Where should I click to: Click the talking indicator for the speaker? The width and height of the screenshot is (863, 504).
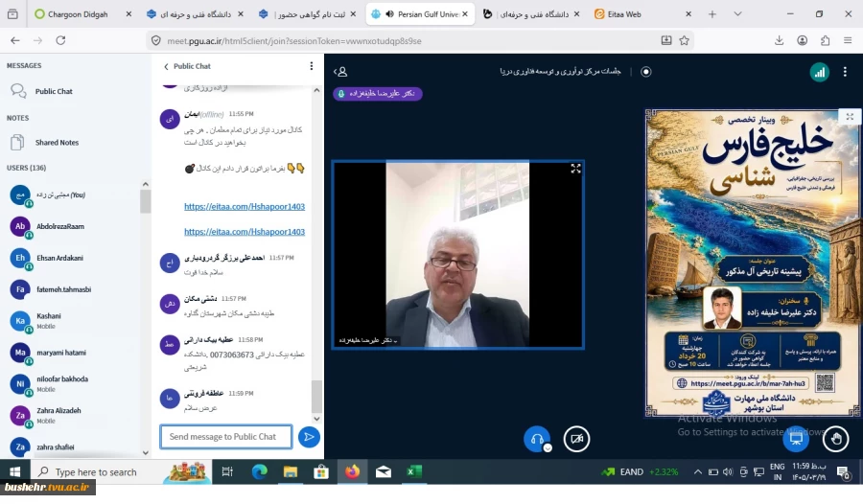(x=378, y=94)
